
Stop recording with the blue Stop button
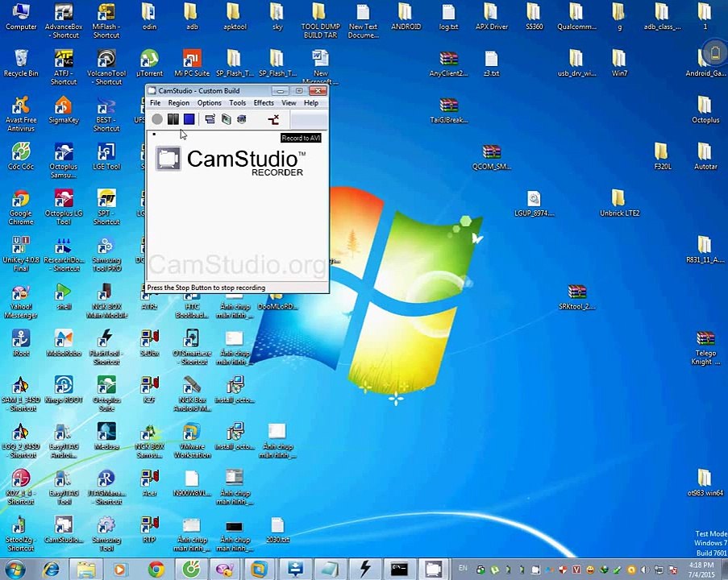coord(189,120)
